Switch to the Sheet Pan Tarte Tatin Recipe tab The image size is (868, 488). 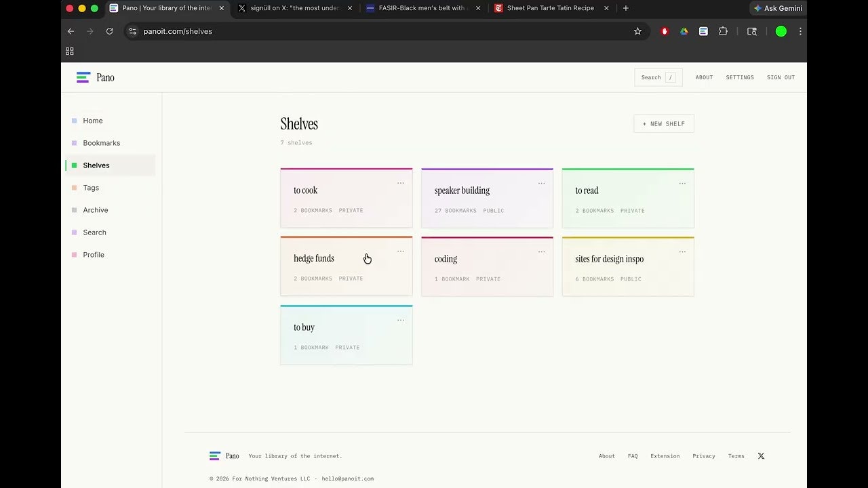(551, 8)
